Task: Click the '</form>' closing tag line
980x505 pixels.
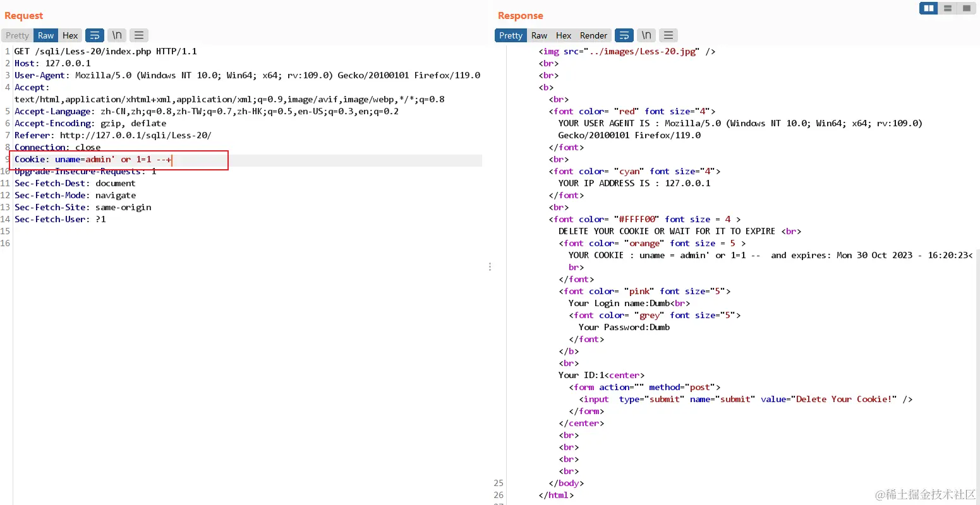Action: coord(586,411)
